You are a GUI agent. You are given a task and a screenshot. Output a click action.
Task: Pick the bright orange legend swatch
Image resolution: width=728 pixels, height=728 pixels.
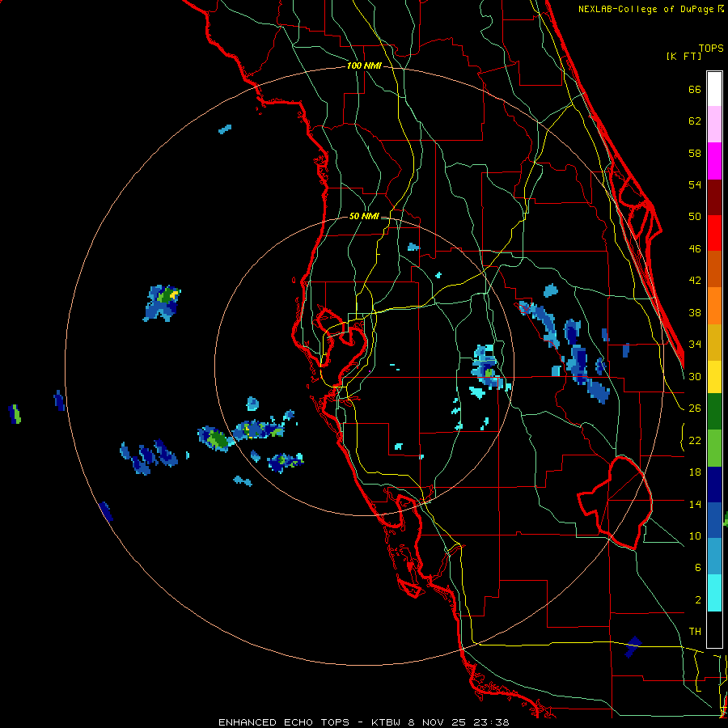coord(714,306)
